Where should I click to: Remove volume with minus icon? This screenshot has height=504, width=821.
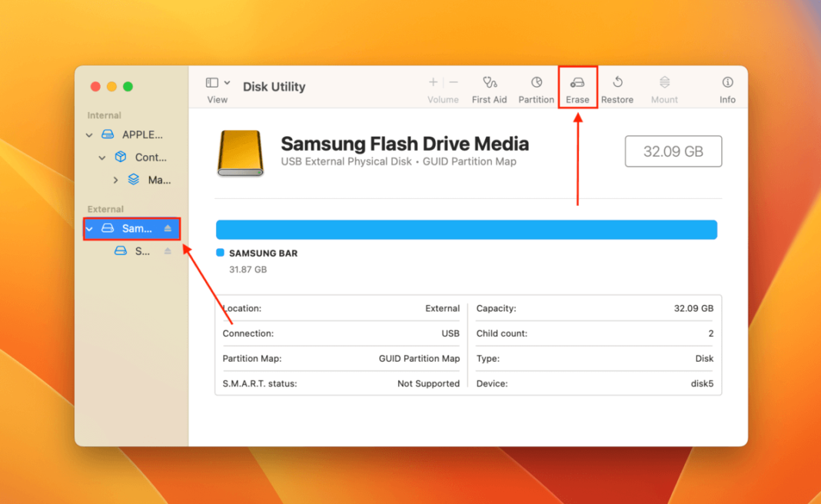[454, 82]
